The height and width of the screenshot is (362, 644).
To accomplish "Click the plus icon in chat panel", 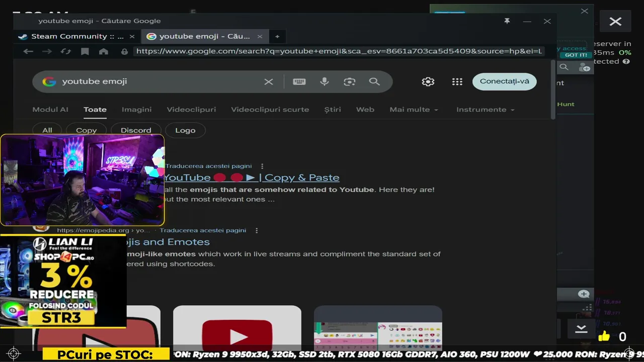I will tap(584, 294).
